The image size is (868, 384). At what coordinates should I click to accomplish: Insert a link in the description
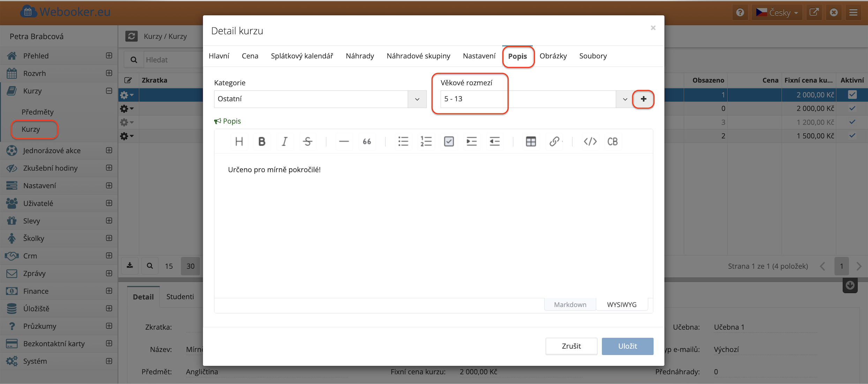tap(554, 141)
